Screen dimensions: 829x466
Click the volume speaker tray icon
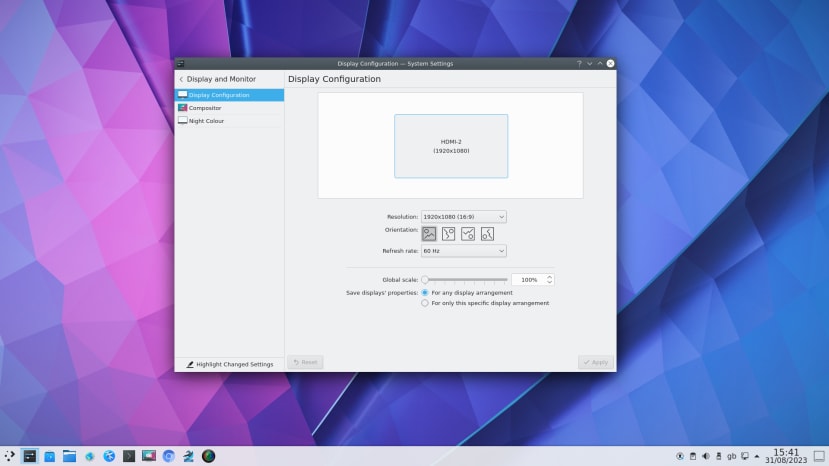pos(706,456)
